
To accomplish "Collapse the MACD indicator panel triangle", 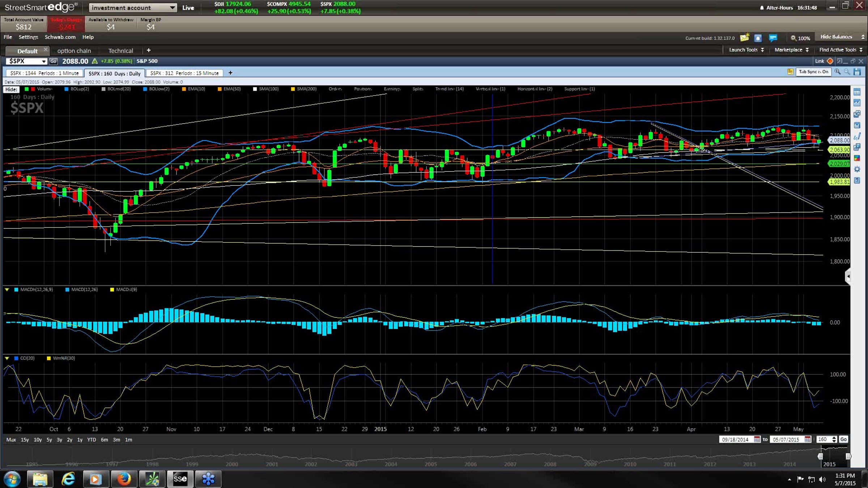I will 7,290.
